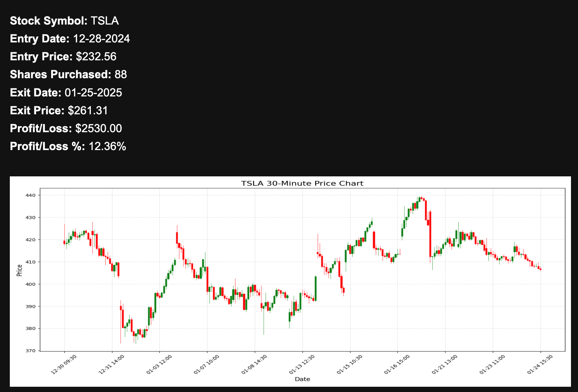Click the 380 y-axis tick label
The image size is (578, 392).
[x=31, y=329]
